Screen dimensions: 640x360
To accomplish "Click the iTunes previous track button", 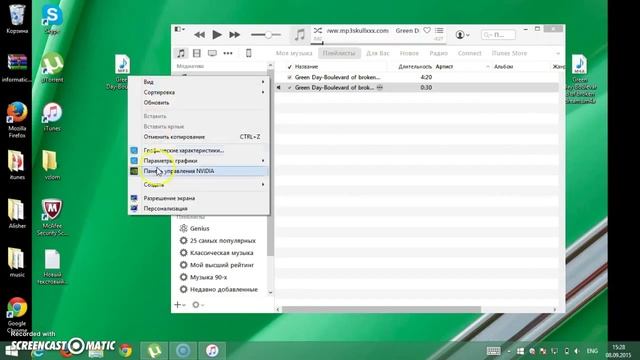I will (x=199, y=35).
